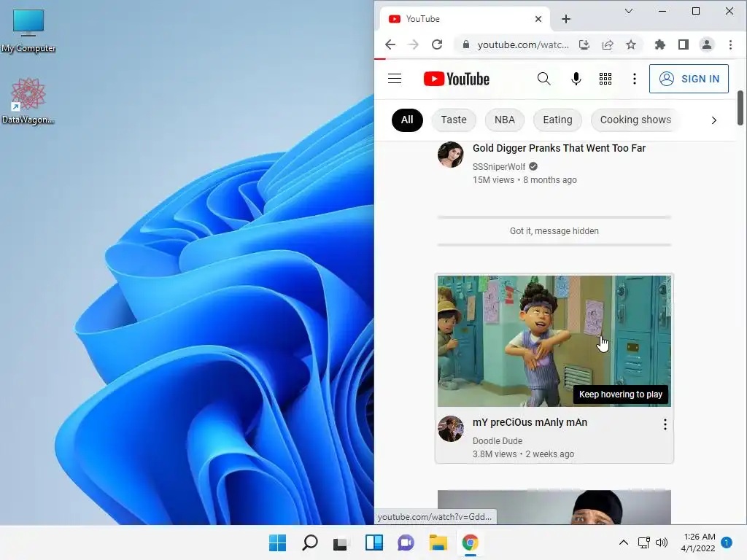This screenshot has height=560, width=747.
Task: Click the YouTube logo
Action: (x=457, y=79)
